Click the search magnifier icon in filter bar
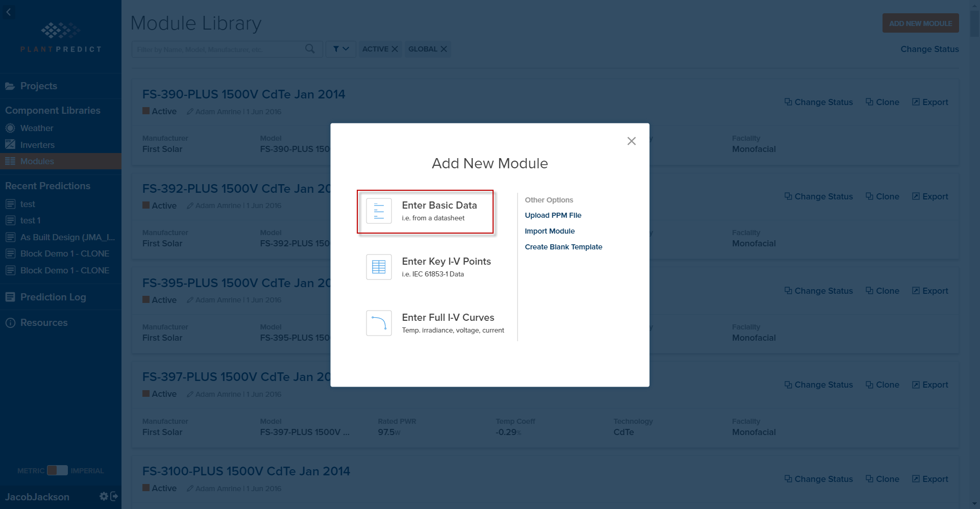Viewport: 980px width, 509px height. (310, 49)
